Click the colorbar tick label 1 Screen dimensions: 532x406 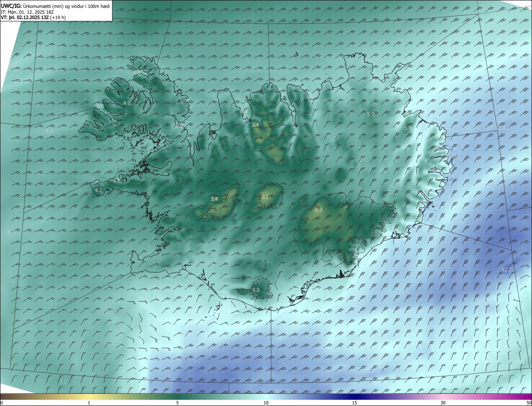pos(89,403)
